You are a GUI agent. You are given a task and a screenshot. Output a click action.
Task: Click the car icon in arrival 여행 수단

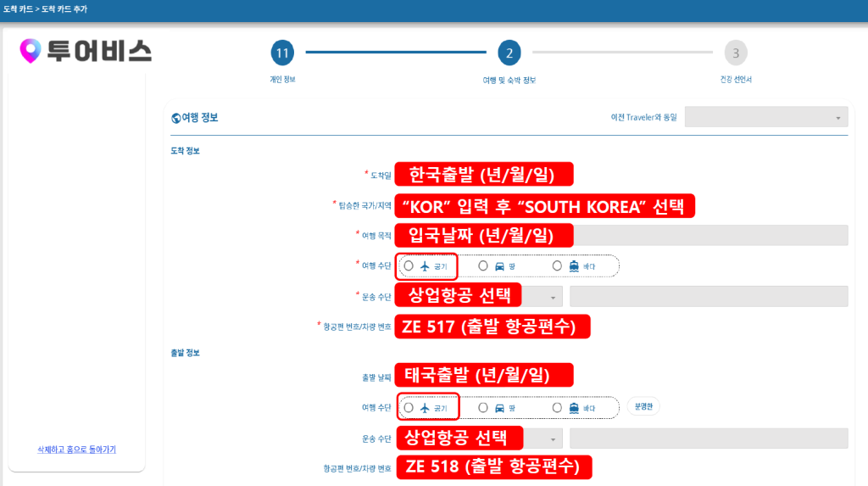(x=499, y=266)
